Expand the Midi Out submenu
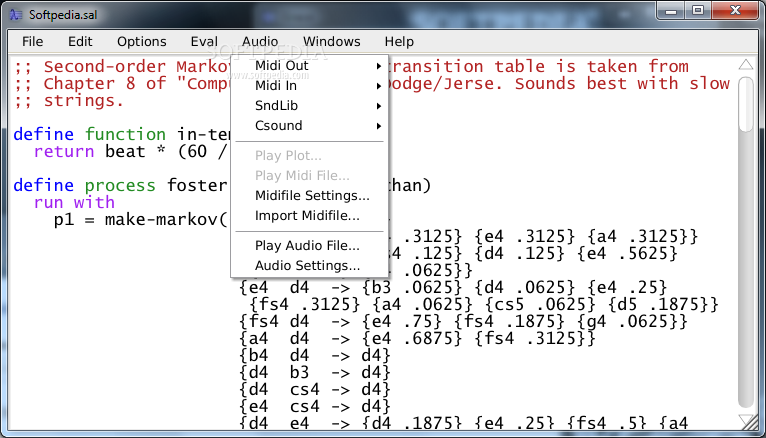This screenshot has height=438, width=766. pos(309,65)
